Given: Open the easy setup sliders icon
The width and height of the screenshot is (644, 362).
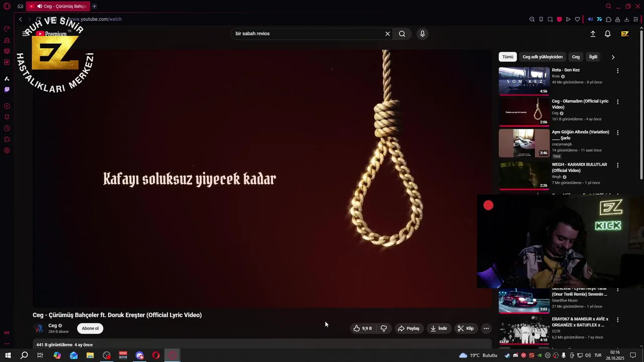Looking at the screenshot, I should 636,19.
